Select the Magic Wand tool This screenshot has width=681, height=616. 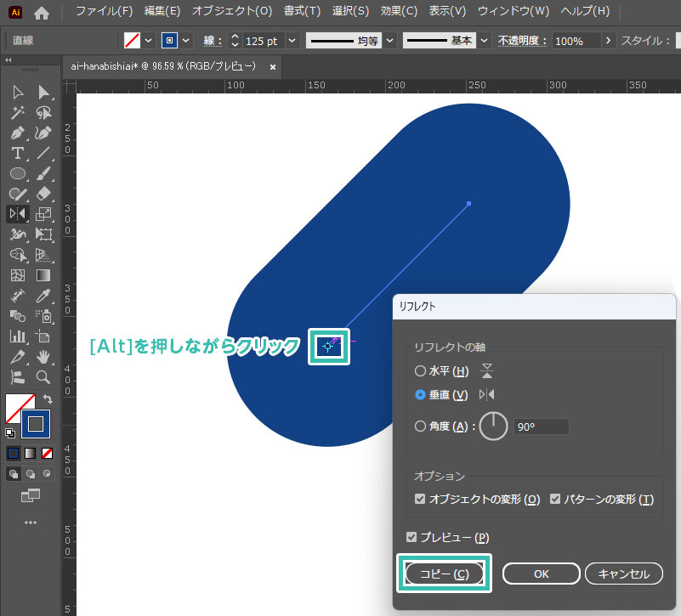(x=17, y=112)
